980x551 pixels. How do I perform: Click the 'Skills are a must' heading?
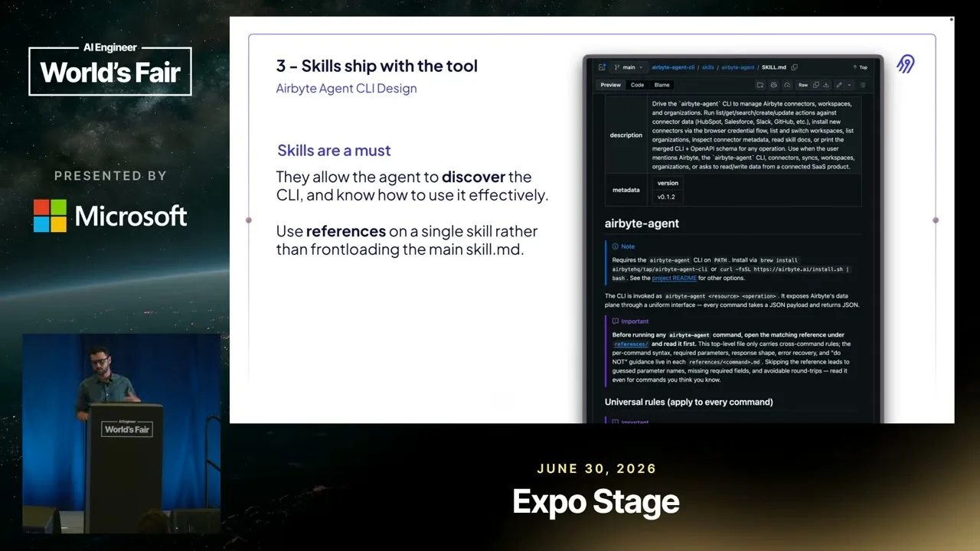334,151
